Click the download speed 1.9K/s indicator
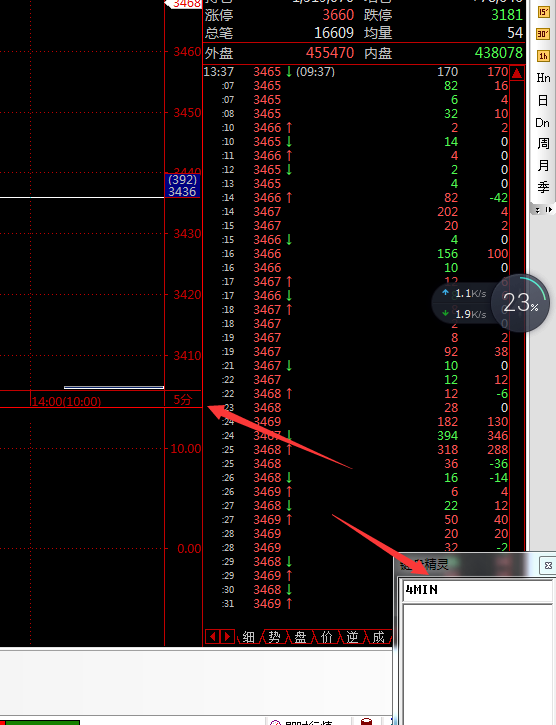Image resolution: width=556 pixels, height=725 pixels. point(465,314)
